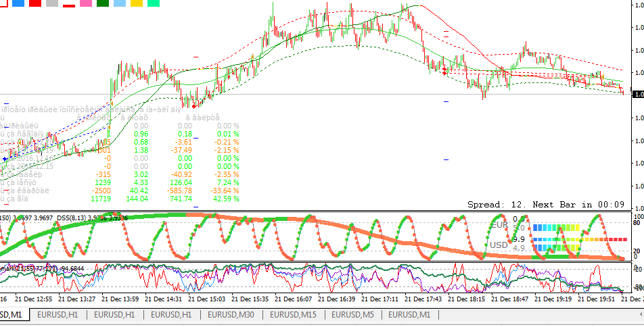Image resolution: width=644 pixels, height=327 pixels.
Task: Click the 42.59 % value
Action: [225, 199]
